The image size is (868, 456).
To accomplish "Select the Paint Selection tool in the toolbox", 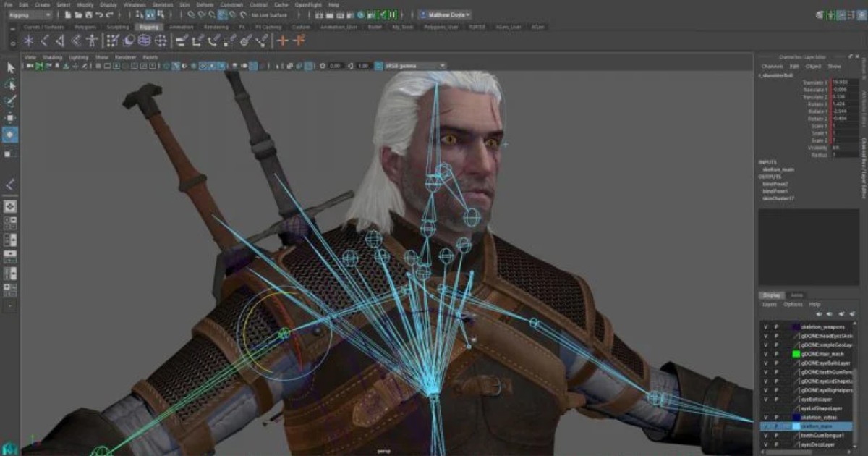I will point(11,102).
